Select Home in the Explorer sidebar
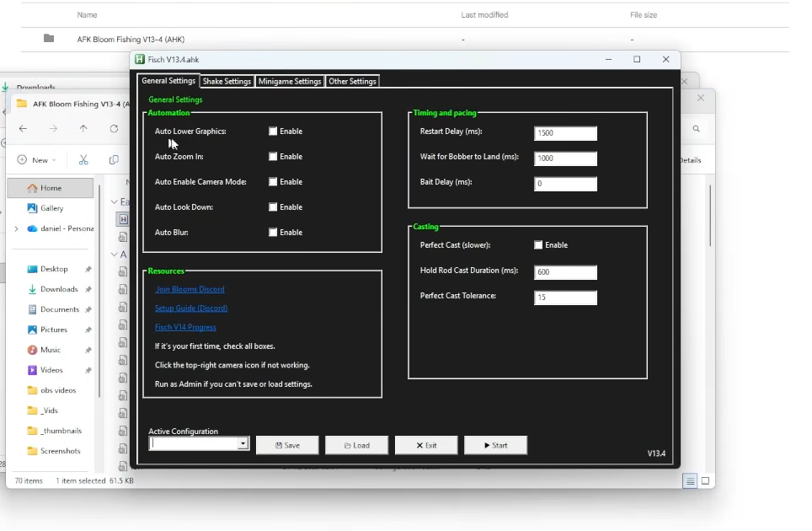Image resolution: width=812 pixels, height=531 pixels. (51, 188)
